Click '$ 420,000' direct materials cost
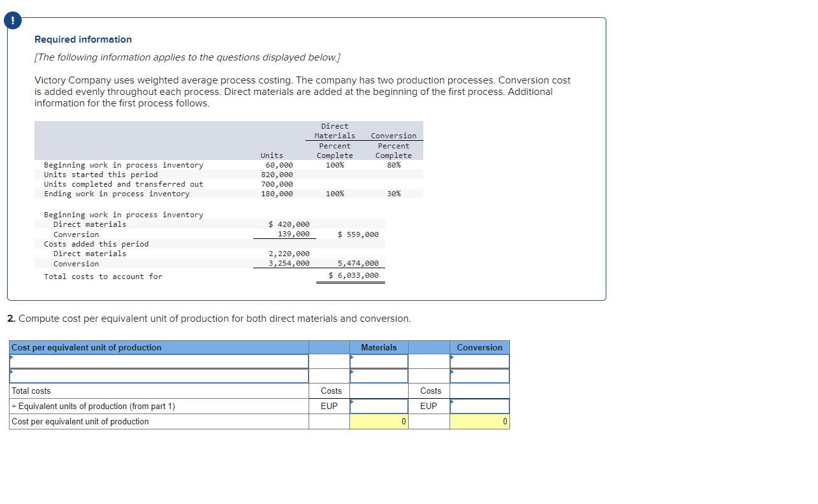This screenshot has width=818, height=504. coord(289,224)
